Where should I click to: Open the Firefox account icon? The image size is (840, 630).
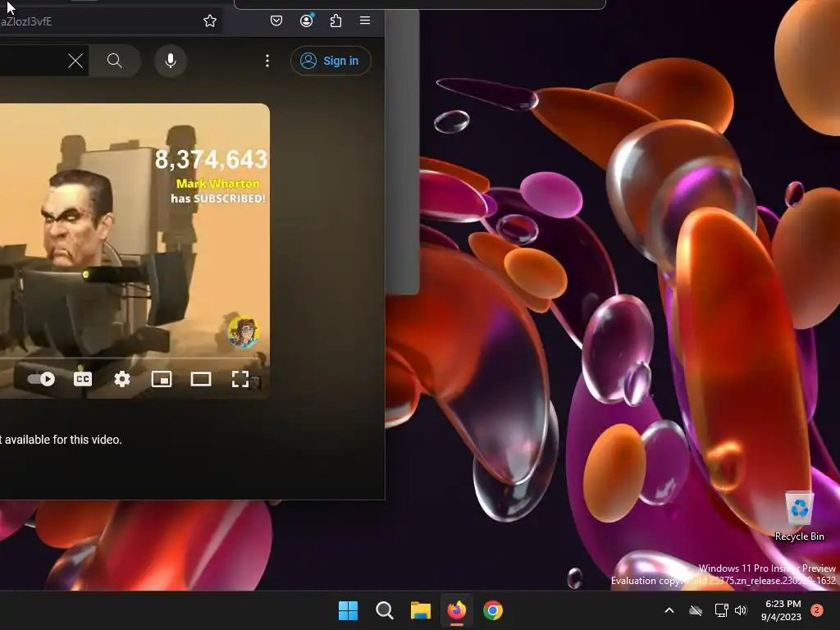[307, 21]
